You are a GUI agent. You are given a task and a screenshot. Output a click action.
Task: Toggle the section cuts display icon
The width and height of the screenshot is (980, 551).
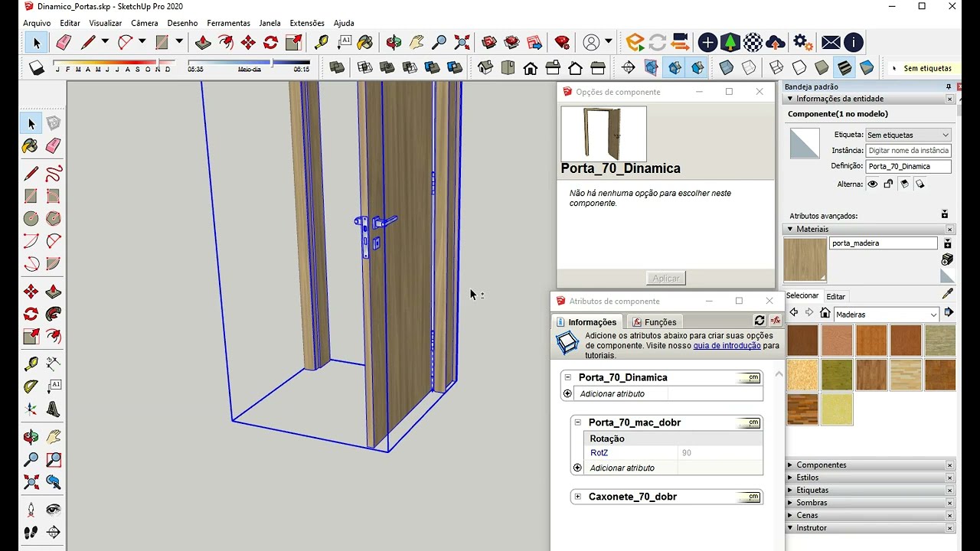point(674,68)
